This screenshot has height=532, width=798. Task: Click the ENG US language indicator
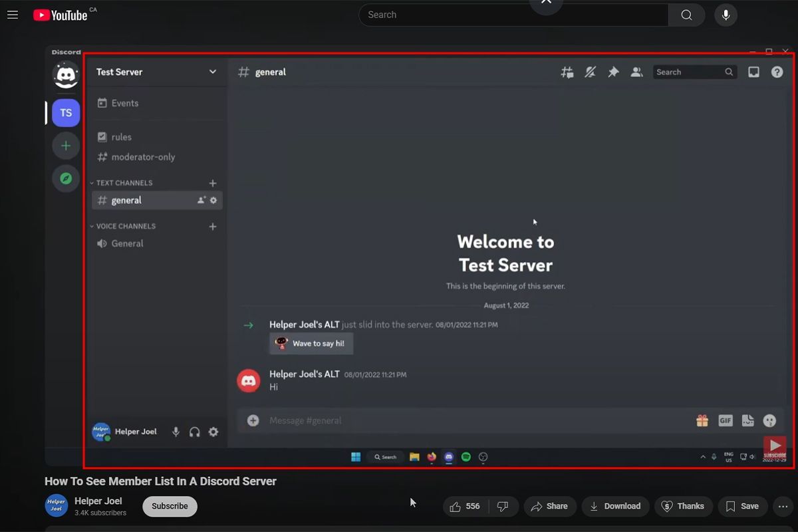point(729,457)
